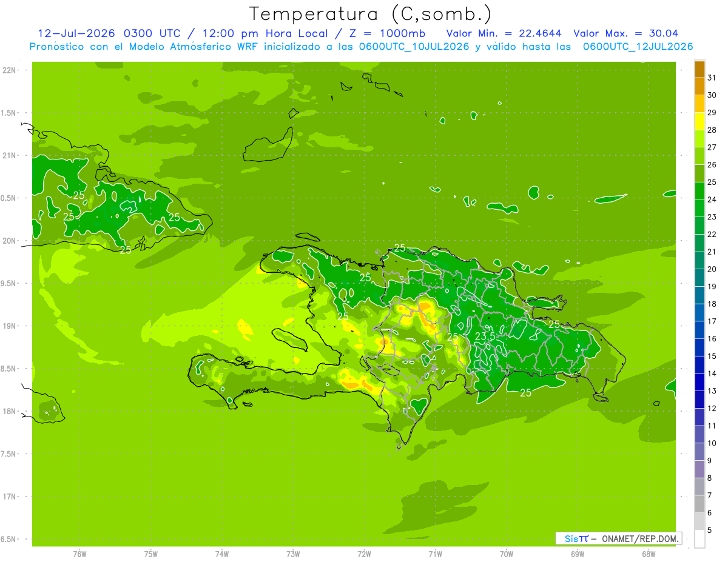Click the '72W' longitude axis label
Screen dimensions: 728x562
364,554
